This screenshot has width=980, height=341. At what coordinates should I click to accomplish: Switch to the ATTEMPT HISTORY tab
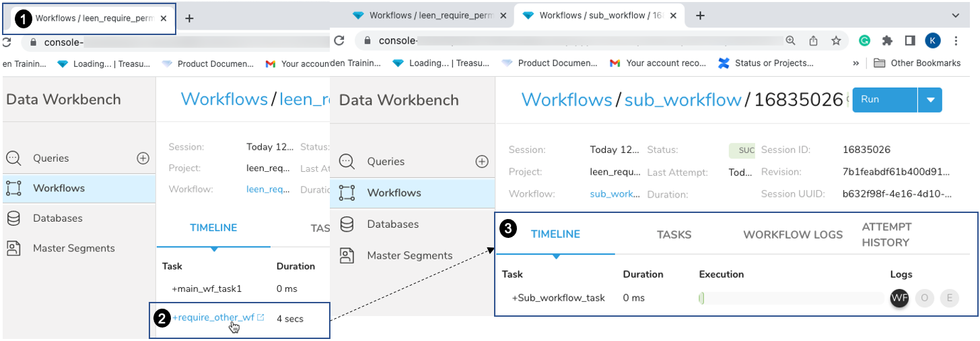(x=886, y=235)
